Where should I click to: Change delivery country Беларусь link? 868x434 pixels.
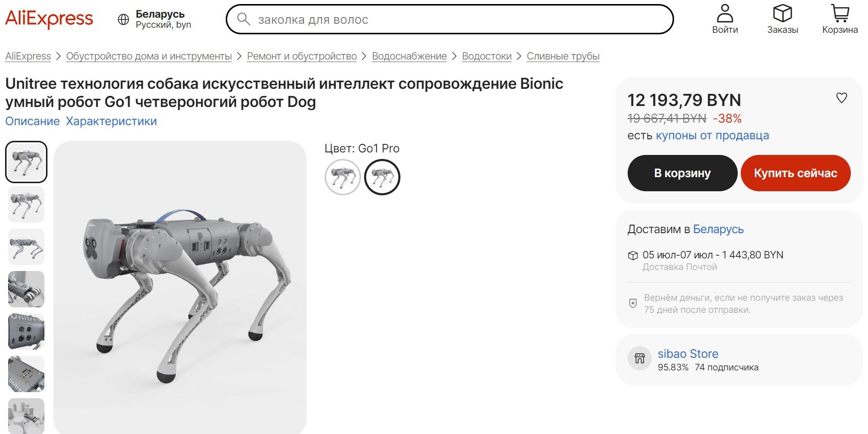(x=718, y=229)
